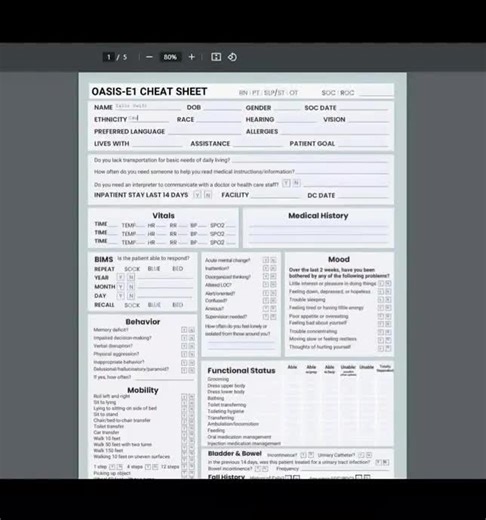Check Y for Trouble sleeping under Mood

click(x=381, y=300)
